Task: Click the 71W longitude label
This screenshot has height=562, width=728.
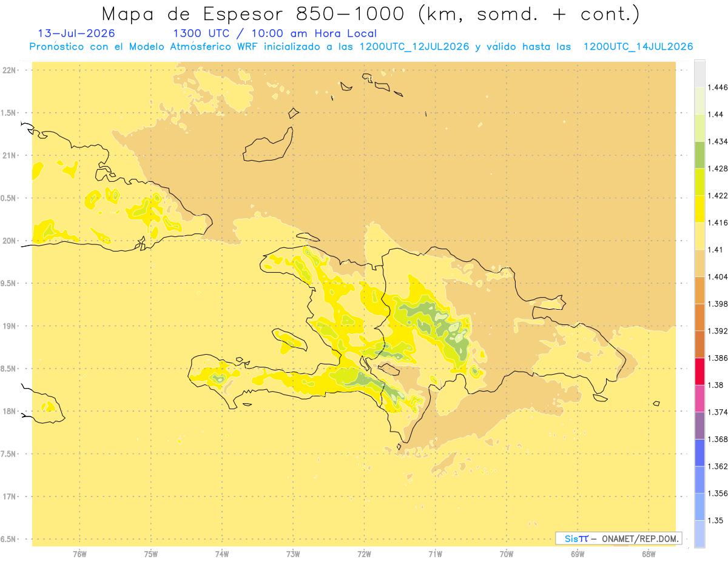Action: pyautogui.click(x=436, y=554)
